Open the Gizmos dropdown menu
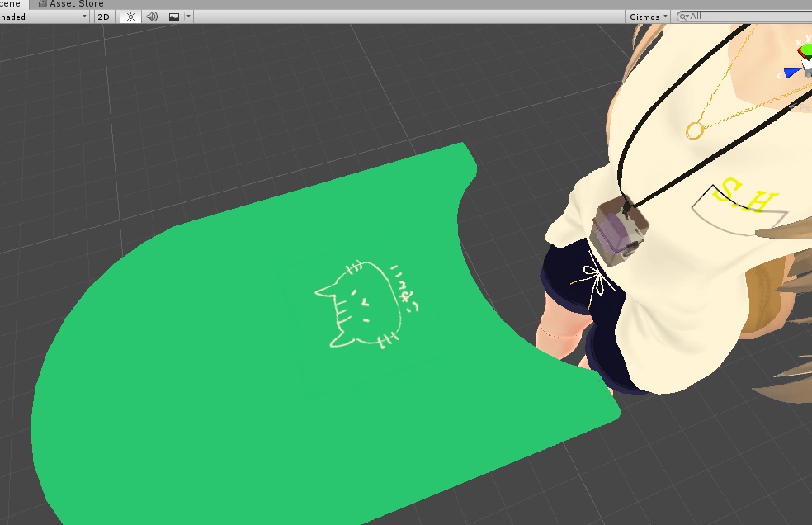The width and height of the screenshot is (812, 525). (648, 17)
